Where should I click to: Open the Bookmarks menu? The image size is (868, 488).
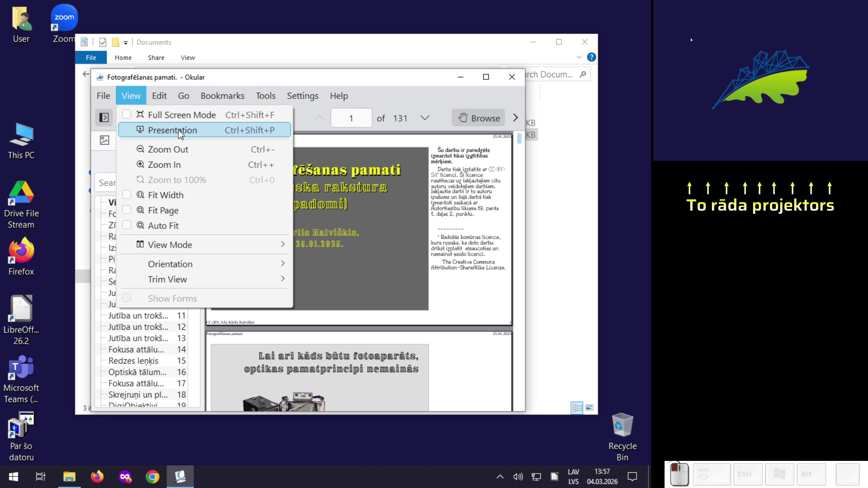click(x=222, y=96)
